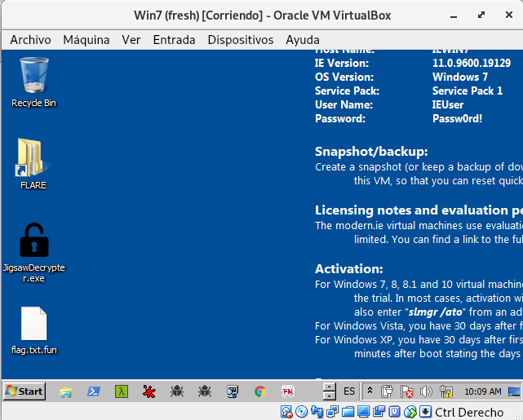This screenshot has width=523, height=420.
Task: Open the Ayuda menu
Action: [x=303, y=40]
